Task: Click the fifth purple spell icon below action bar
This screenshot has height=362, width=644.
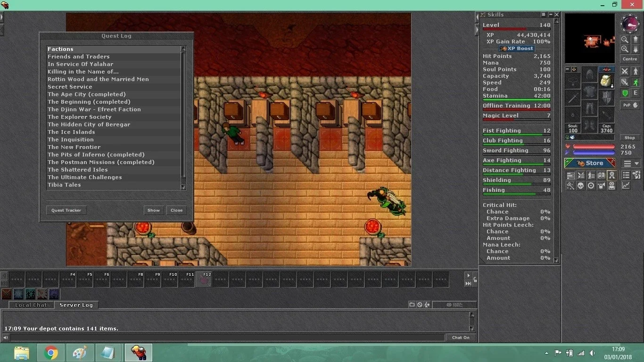Action: [54, 294]
